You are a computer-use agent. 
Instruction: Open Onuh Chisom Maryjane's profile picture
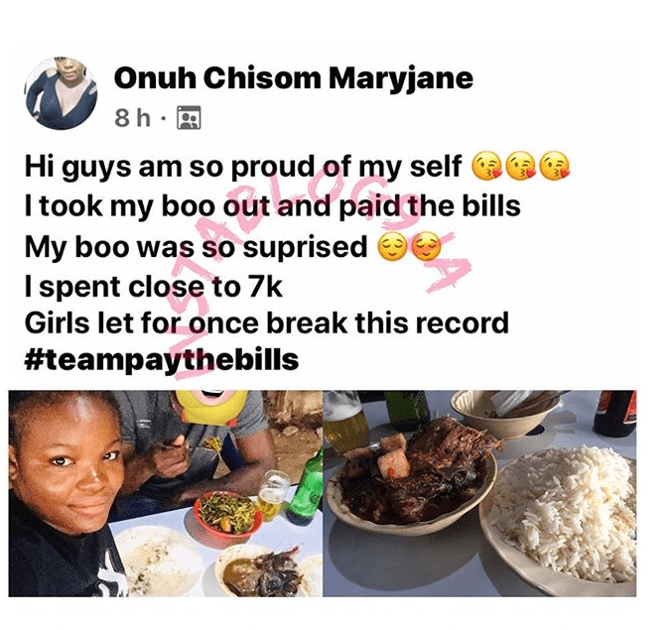tap(62, 93)
